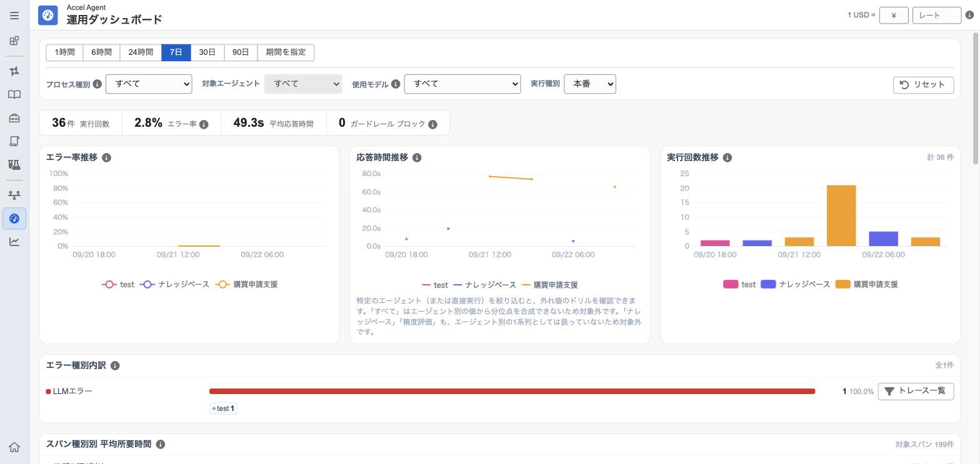Click the red LLMエラー progress bar

coord(512,392)
